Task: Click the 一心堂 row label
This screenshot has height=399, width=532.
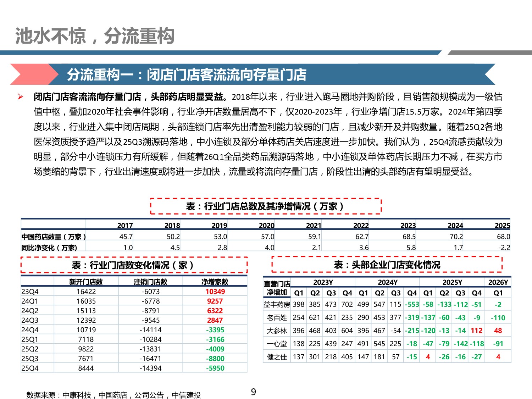Action: [277, 344]
